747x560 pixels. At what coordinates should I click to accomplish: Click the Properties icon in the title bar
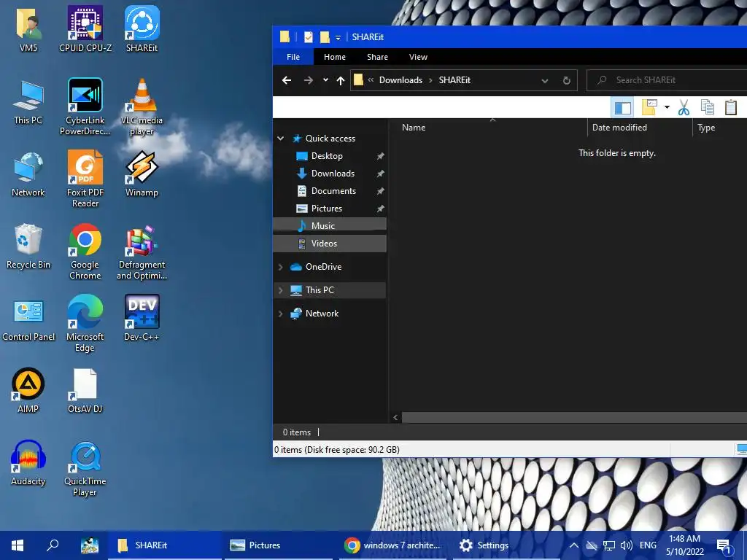(x=309, y=36)
